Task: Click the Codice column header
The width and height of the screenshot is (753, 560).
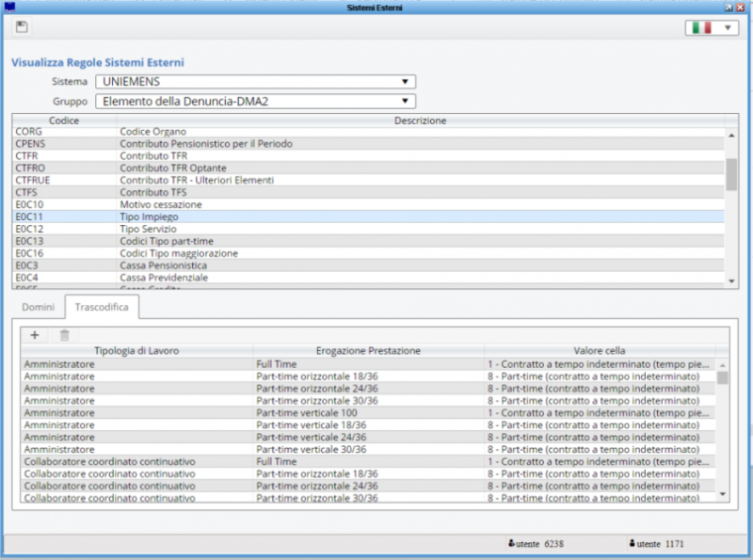Action: coord(61,120)
